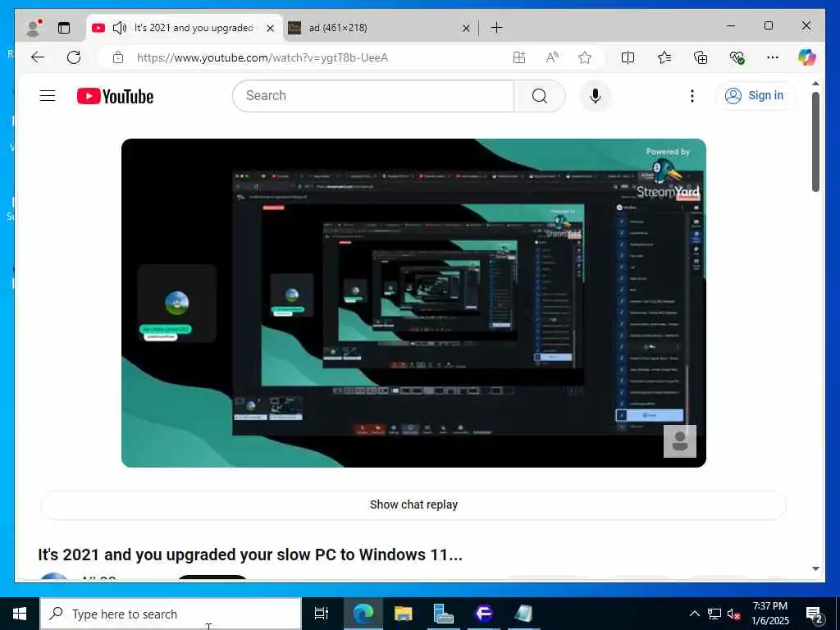Screen dimensions: 840x630
Task: Click Show chat replay button
Action: click(413, 504)
